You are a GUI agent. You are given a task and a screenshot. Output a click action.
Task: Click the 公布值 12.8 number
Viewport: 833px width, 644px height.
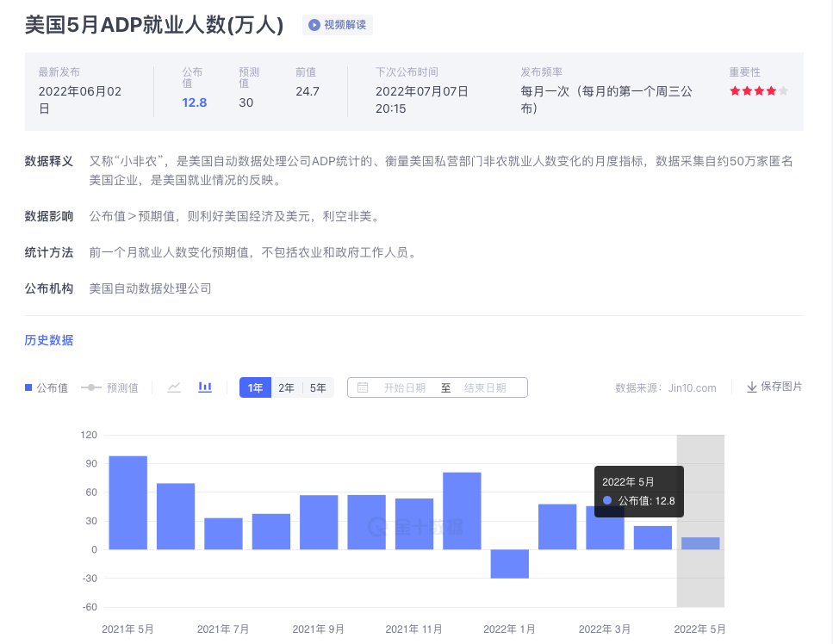195,102
